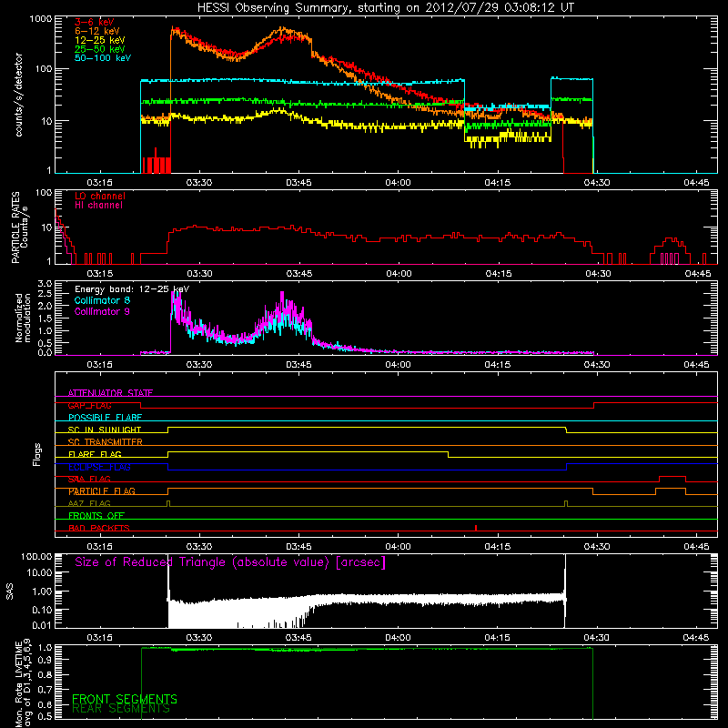The image size is (728, 728).
Task: Click the Mon. Rate LIVETIME axis label
Action: point(23,682)
